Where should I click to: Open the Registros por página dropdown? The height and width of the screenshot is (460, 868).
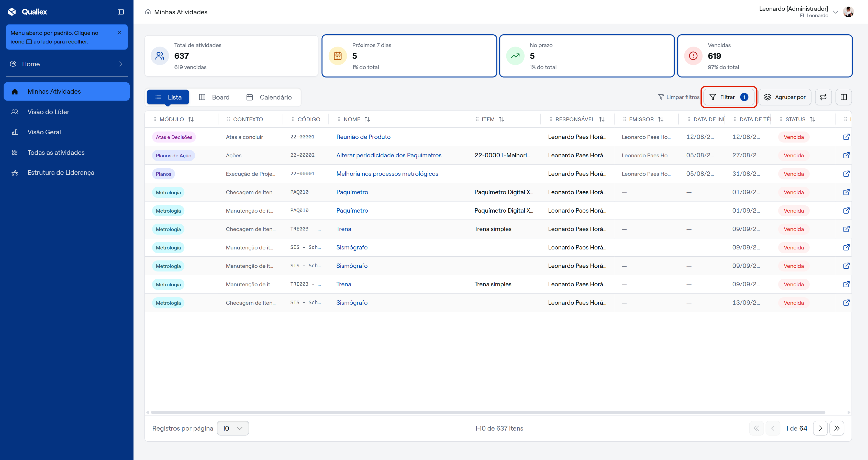point(233,428)
